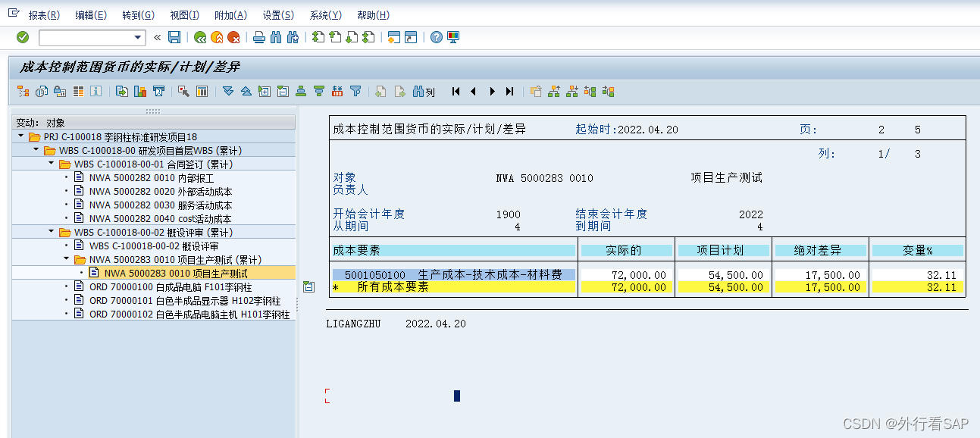
Task: Click the Print icon in toolbar
Action: point(258,37)
